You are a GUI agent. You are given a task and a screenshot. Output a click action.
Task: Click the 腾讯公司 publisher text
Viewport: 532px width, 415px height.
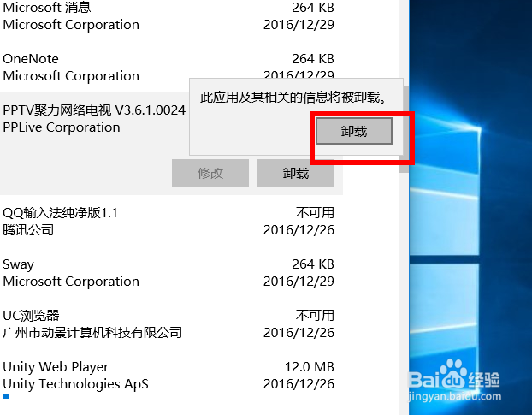click(x=28, y=230)
